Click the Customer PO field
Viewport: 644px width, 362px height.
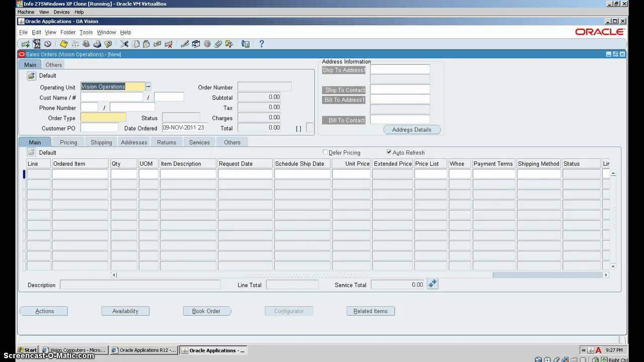(x=99, y=128)
